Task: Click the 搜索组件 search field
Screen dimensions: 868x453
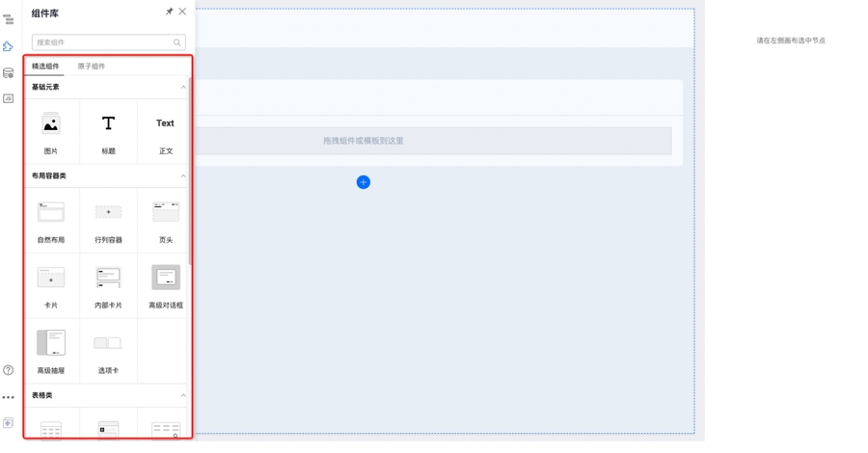Action: pos(103,42)
